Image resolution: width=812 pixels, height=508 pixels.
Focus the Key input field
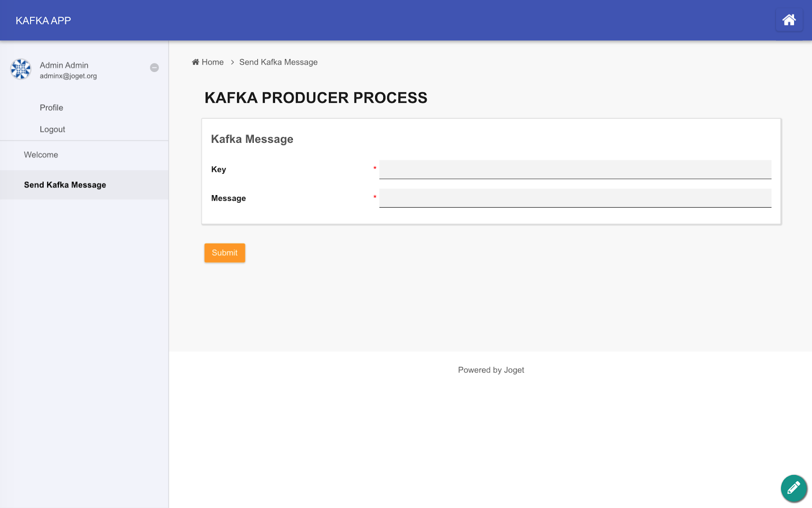(x=575, y=170)
